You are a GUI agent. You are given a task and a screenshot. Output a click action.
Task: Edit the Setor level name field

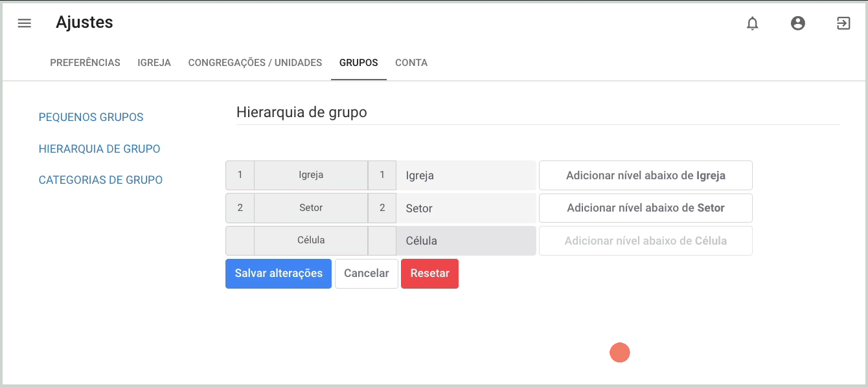pyautogui.click(x=466, y=208)
